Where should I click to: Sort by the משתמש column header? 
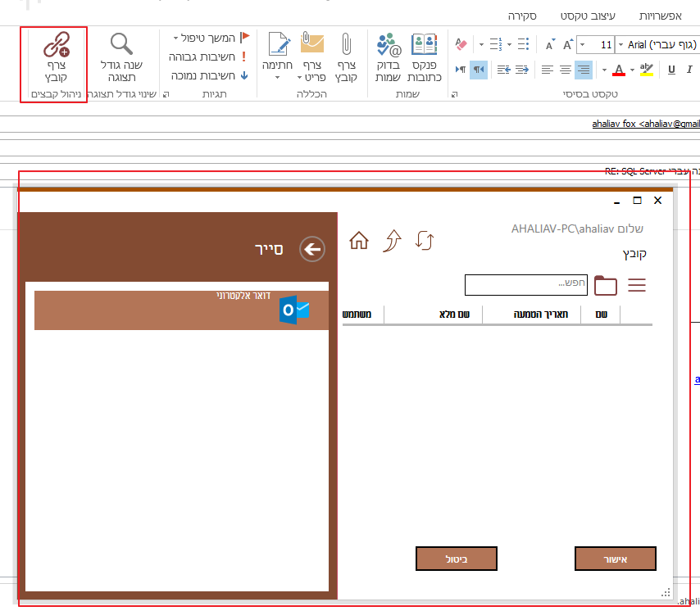tap(357, 315)
